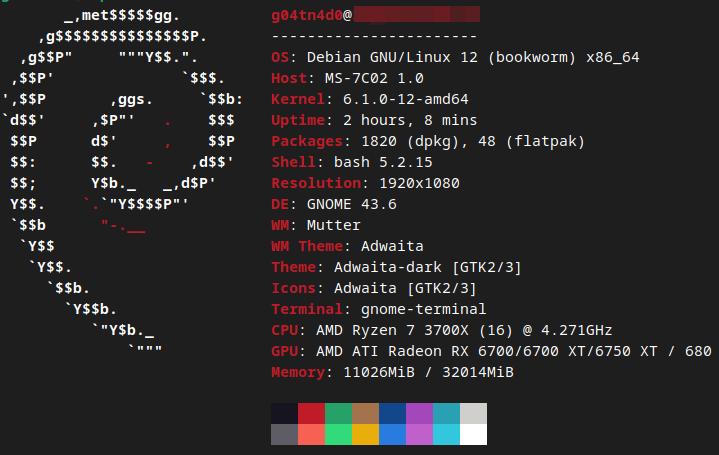This screenshot has height=455, width=719.
Task: Click the dark green color swatch
Action: (x=338, y=413)
